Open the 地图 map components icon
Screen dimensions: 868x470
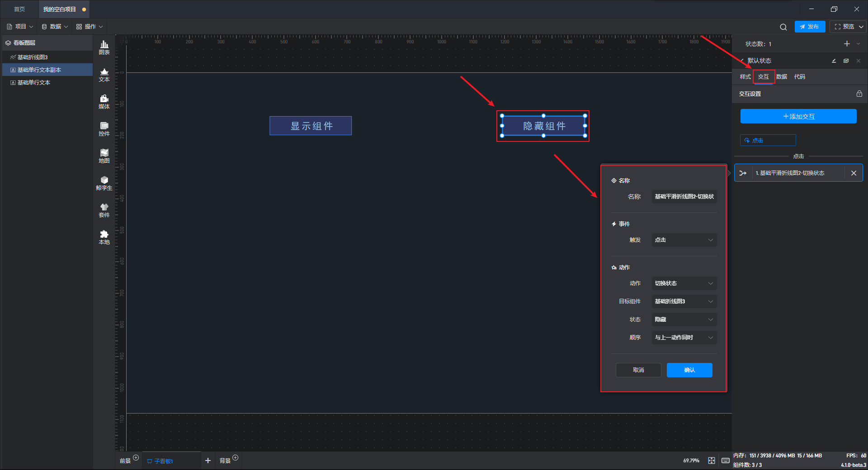coord(104,156)
